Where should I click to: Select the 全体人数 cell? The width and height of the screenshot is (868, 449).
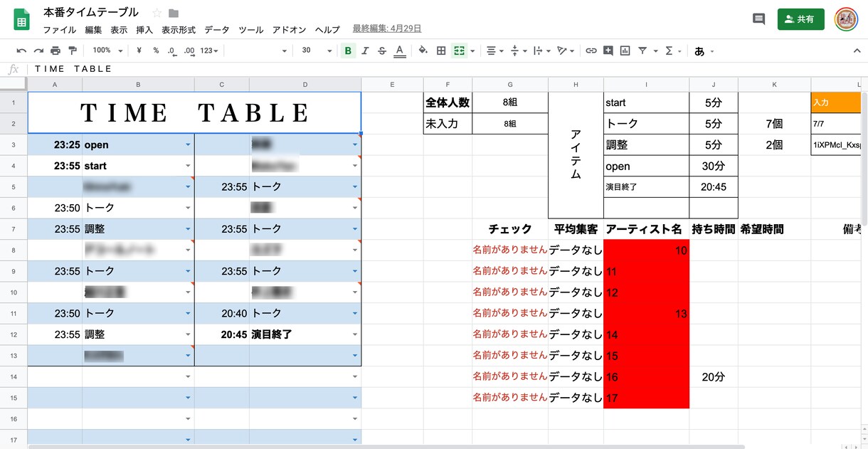point(448,102)
